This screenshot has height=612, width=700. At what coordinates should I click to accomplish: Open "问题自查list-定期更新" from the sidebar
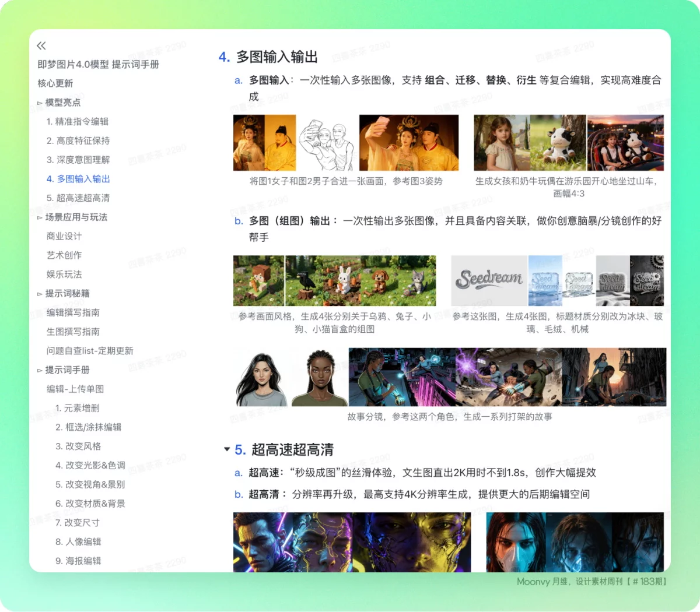pyautogui.click(x=89, y=350)
